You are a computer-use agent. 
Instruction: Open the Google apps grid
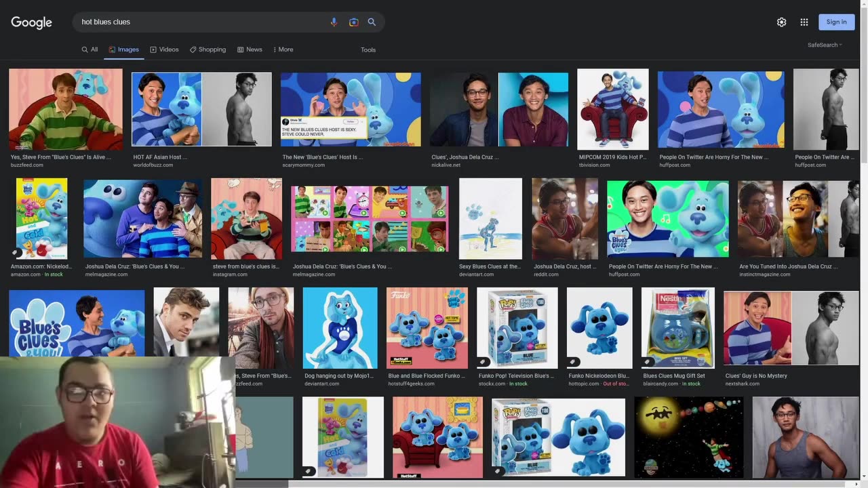[x=804, y=22]
